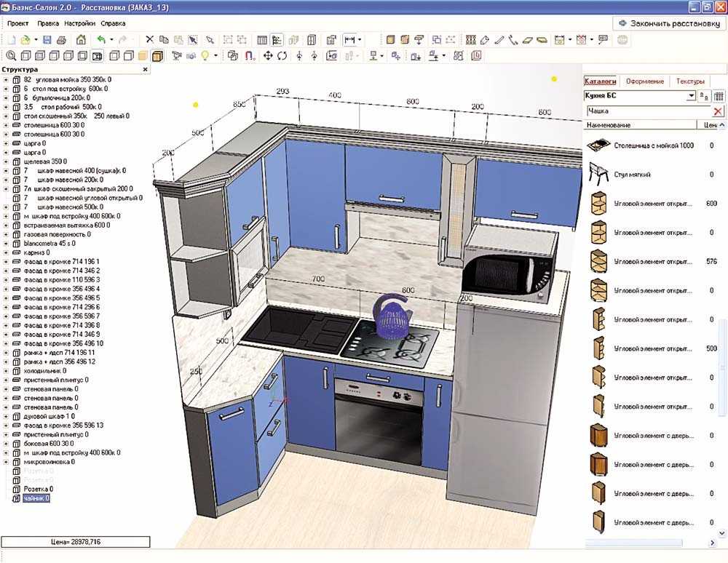728x563 pixels.
Task: Toggle the flat shaded tan cube display mode
Action: point(143,56)
